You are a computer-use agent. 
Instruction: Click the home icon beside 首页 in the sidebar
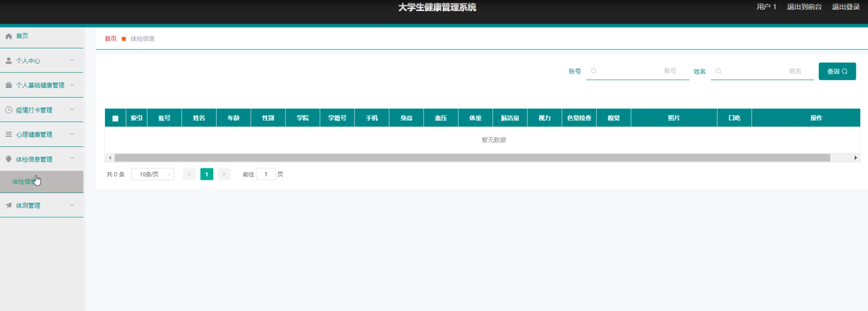pos(9,36)
